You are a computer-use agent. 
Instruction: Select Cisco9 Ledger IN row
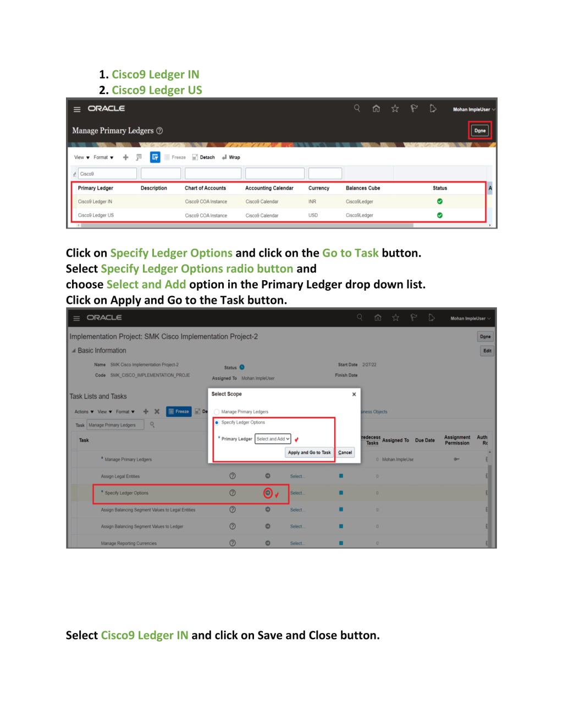tap(279, 202)
